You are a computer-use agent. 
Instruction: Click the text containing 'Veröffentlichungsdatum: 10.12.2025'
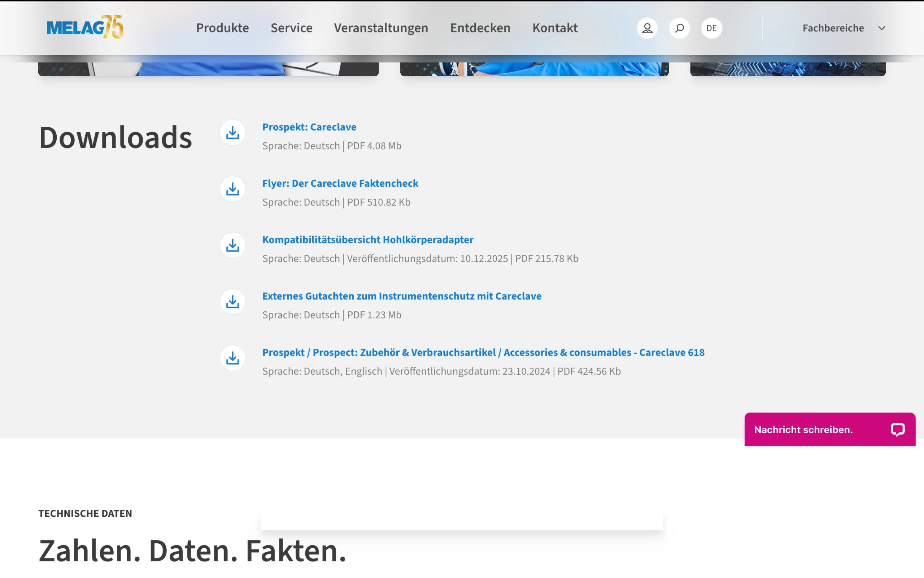coord(420,258)
